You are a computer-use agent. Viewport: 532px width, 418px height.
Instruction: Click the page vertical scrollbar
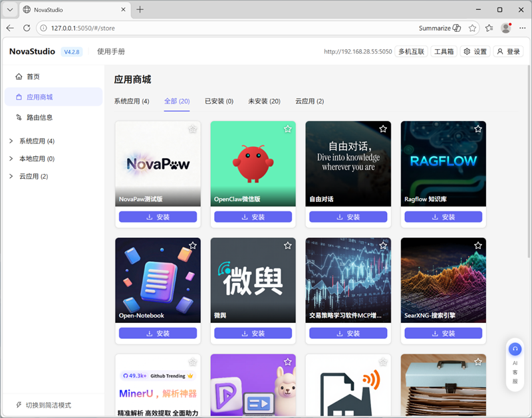pos(529,163)
